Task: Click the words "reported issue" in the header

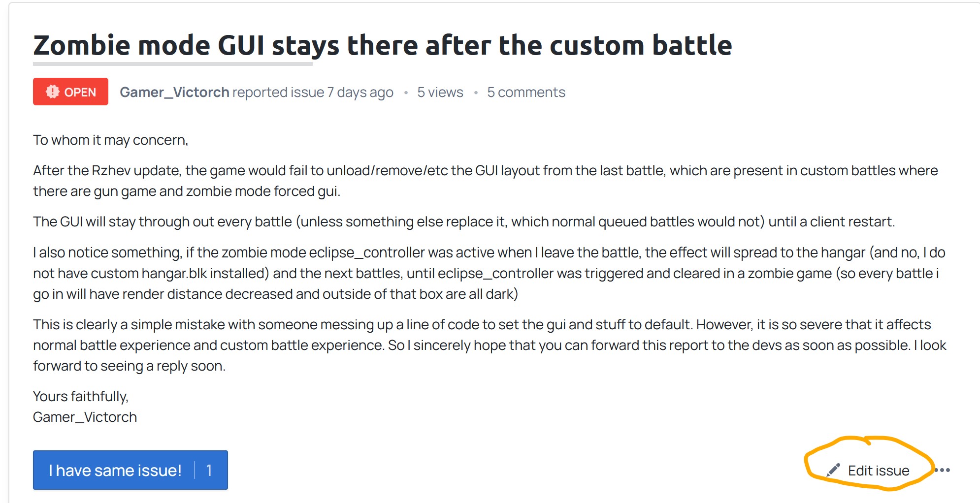Action: tap(278, 92)
